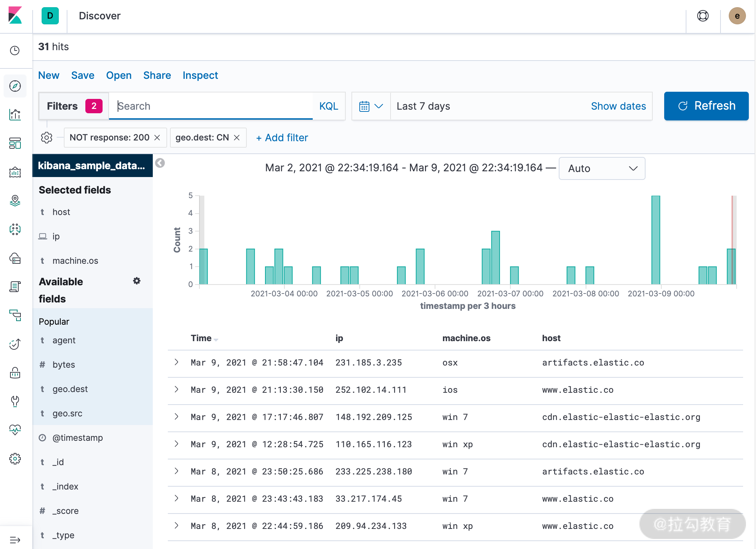Screen dimensions: 756x549
Task: Click Inspect in the top menu
Action: point(200,75)
